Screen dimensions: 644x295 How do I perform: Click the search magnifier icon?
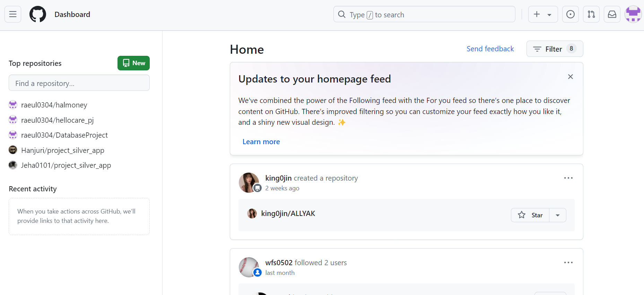pyautogui.click(x=342, y=14)
